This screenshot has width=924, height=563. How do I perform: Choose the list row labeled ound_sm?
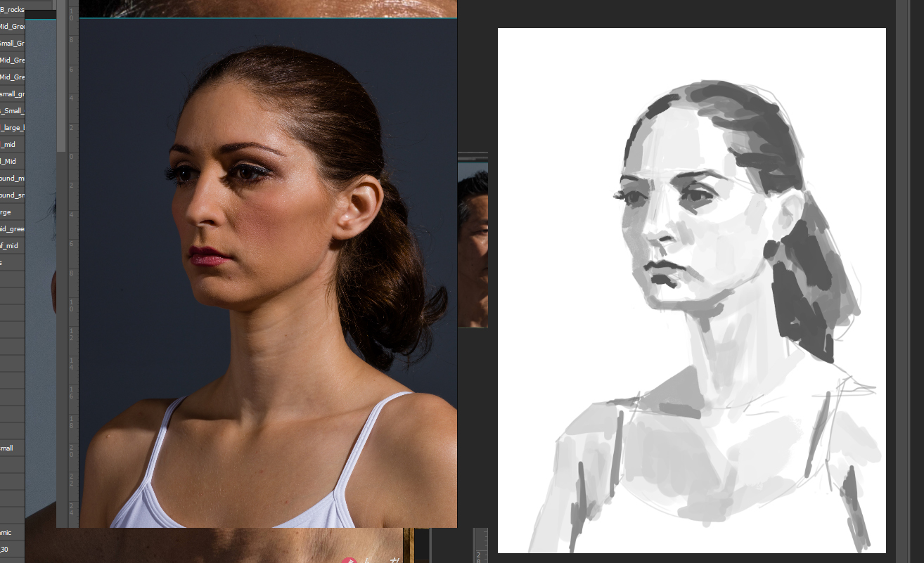[x=12, y=195]
